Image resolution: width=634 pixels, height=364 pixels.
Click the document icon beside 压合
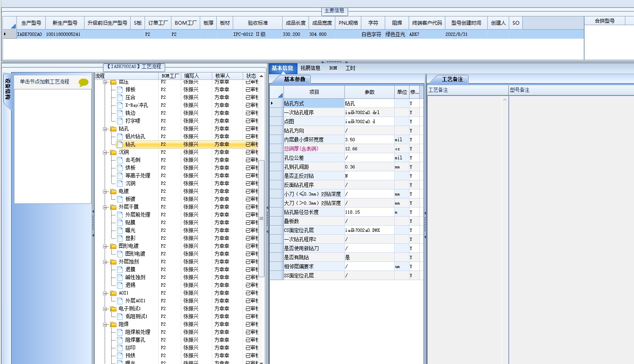tap(120, 98)
